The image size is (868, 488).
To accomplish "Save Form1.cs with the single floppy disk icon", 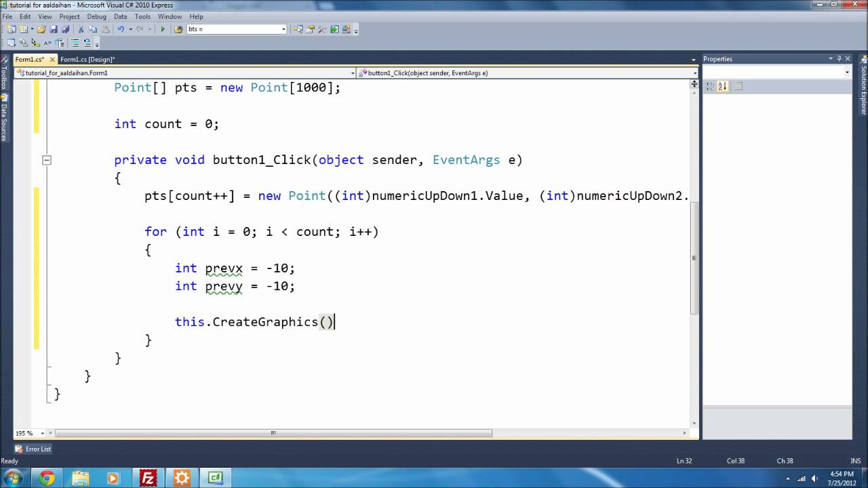I will tap(54, 29).
